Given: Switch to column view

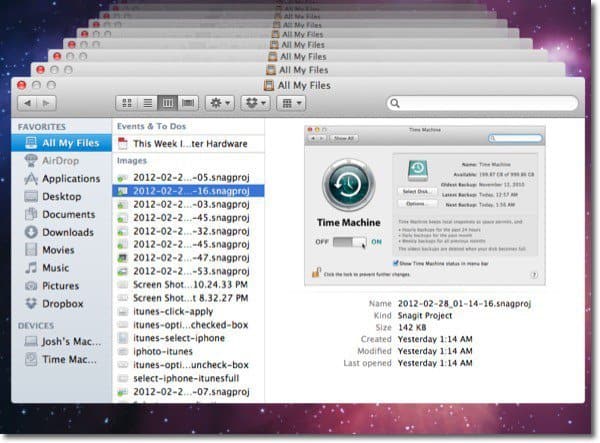Looking at the screenshot, I should point(168,103).
